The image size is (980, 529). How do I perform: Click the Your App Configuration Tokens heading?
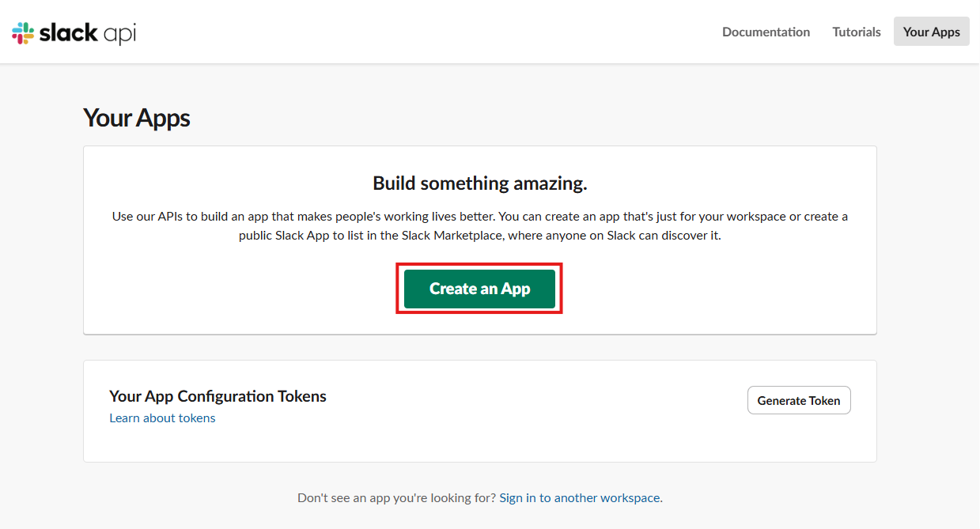218,396
